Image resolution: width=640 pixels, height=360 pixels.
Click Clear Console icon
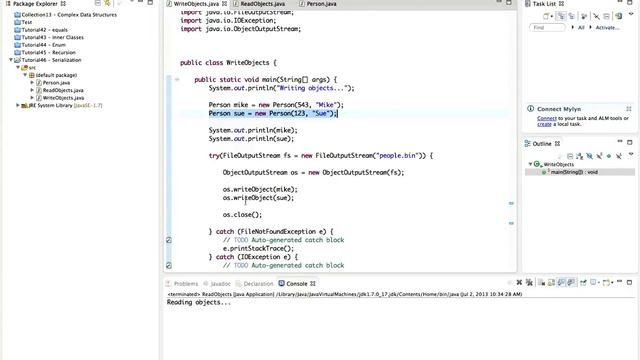coord(541,282)
